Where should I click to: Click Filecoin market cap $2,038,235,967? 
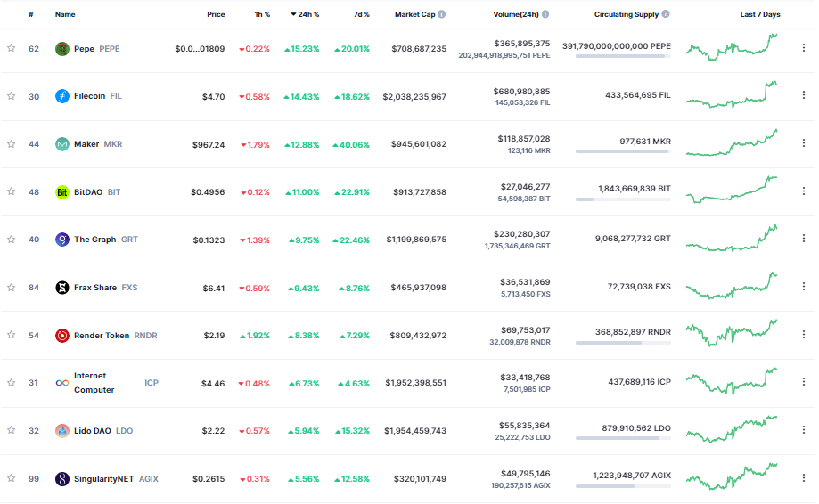tap(414, 96)
